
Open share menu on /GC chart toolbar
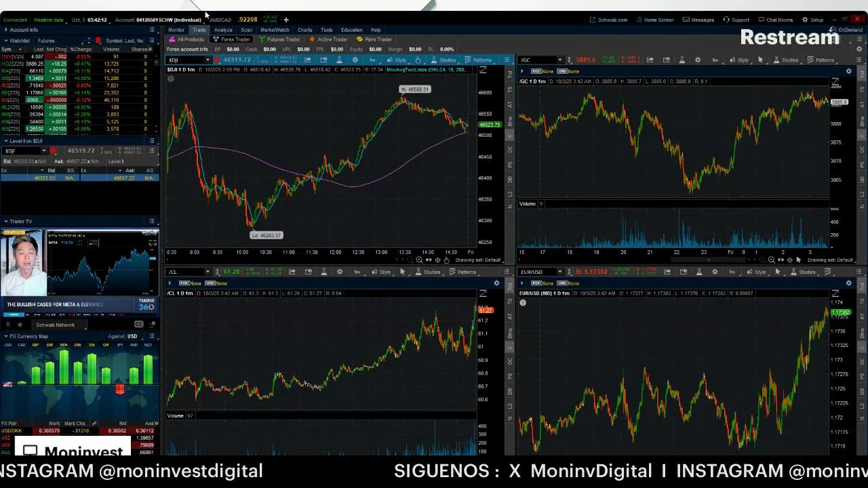650,60
